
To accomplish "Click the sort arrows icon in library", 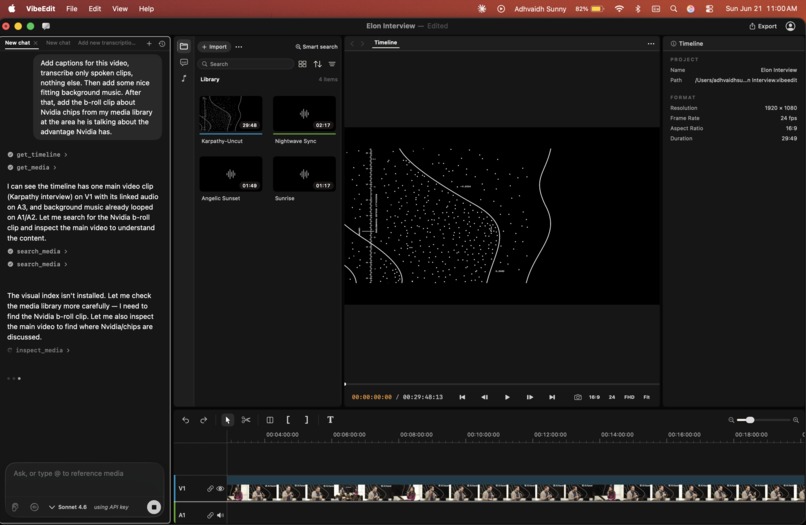I will click(318, 64).
